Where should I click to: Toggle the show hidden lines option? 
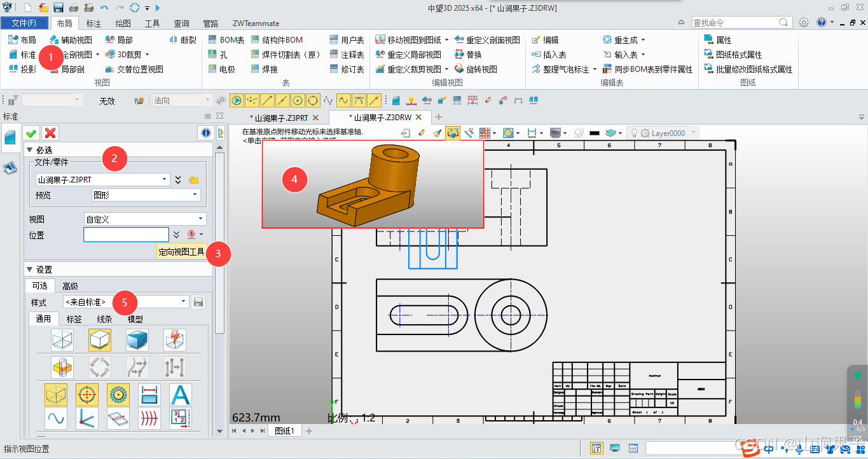point(56,395)
